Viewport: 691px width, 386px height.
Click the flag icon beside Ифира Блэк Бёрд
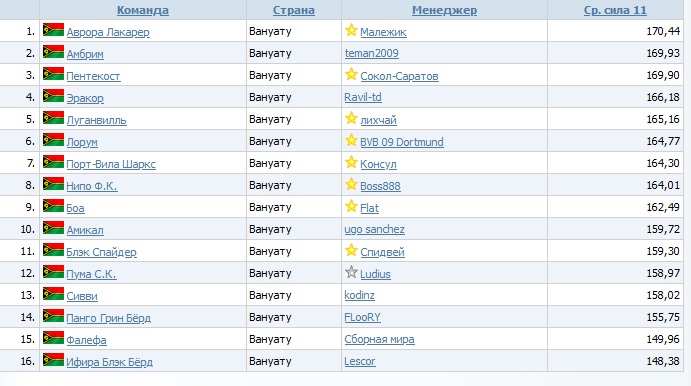[x=53, y=360]
